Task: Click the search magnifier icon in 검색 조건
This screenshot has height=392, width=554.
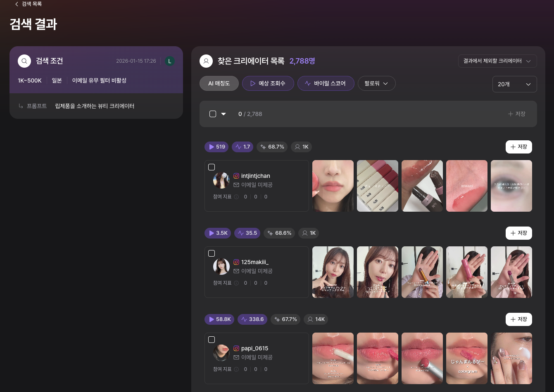Action: point(24,61)
